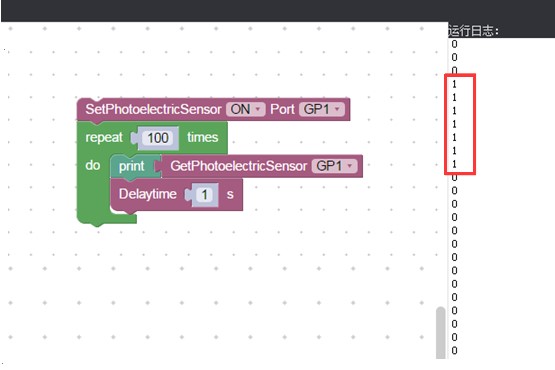Select the SetPhotoelectricSensor block label
Image resolution: width=555 pixels, height=370 pixels.
point(153,109)
